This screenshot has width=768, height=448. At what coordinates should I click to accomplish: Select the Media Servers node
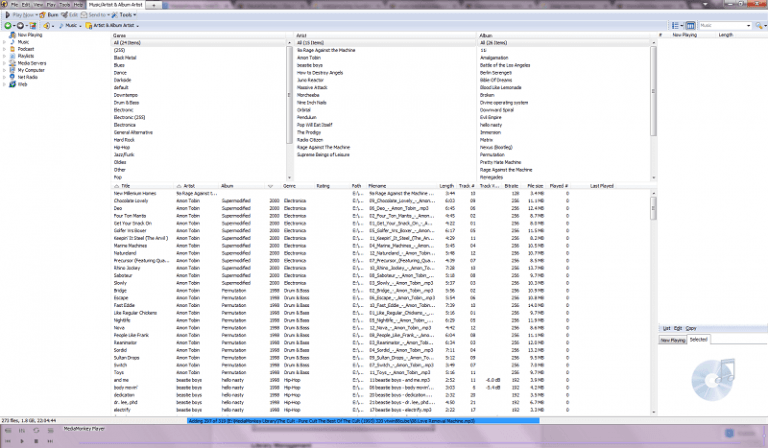coord(31,63)
